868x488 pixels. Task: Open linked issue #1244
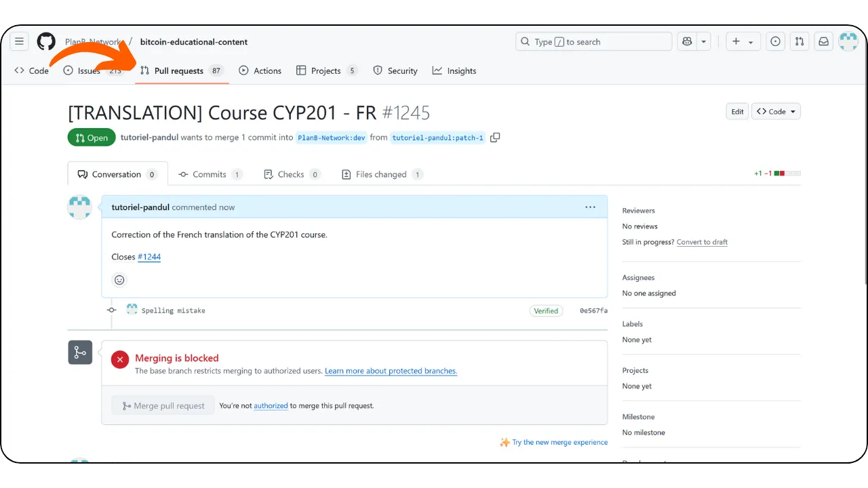click(149, 257)
